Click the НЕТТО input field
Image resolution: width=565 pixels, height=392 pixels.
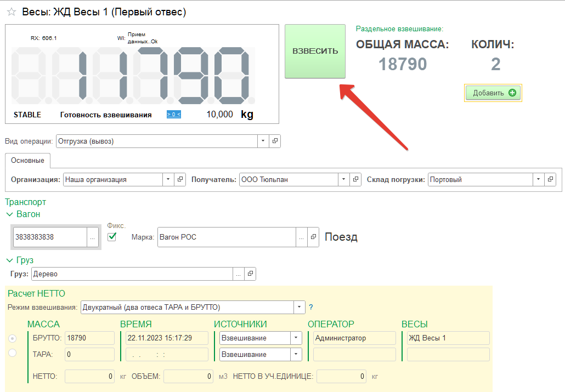click(90, 377)
